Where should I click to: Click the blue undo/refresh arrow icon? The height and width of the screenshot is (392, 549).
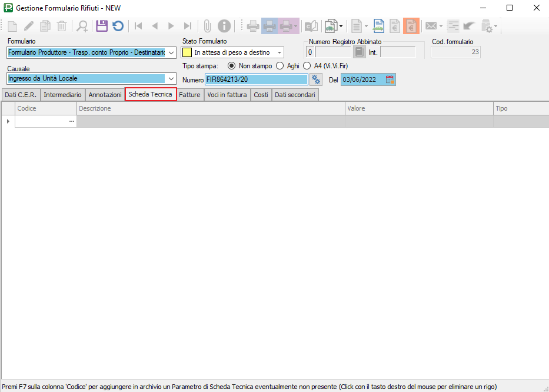tap(118, 26)
